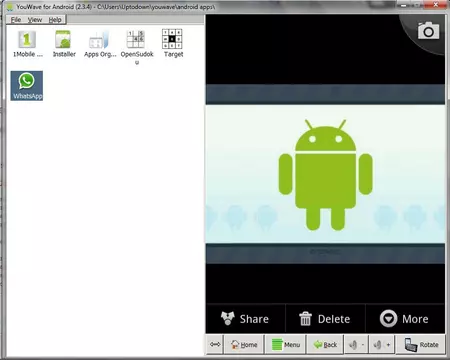Image resolution: width=450 pixels, height=360 pixels.
Task: Select the Installer app icon
Action: (x=64, y=44)
